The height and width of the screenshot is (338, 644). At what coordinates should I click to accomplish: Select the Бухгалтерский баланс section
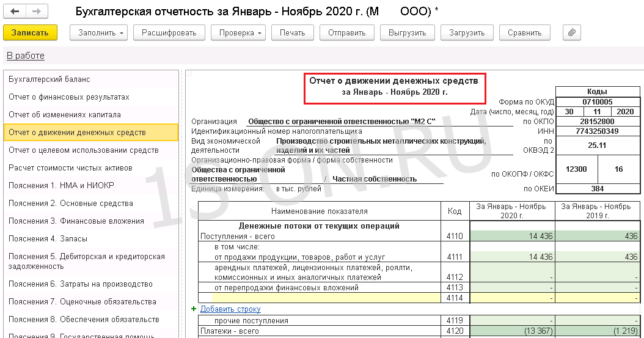point(91,79)
